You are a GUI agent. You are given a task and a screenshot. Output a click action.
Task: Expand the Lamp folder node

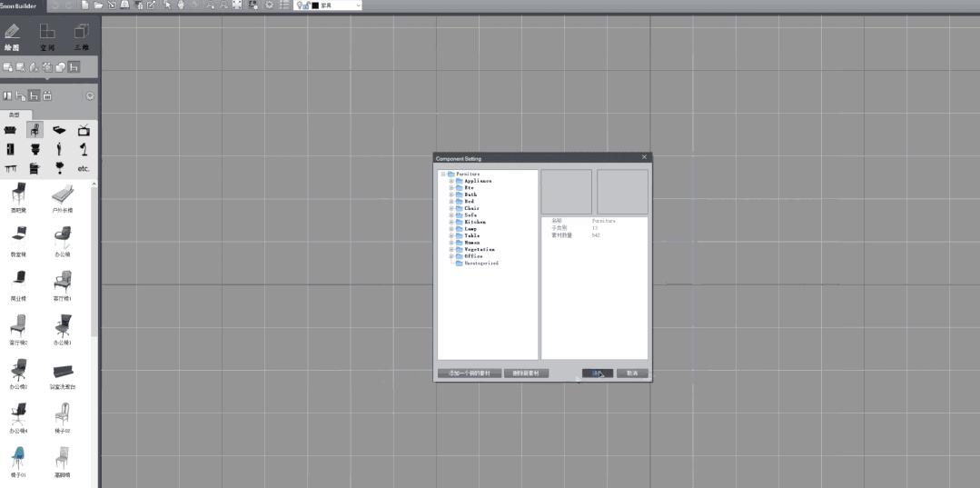tap(451, 229)
